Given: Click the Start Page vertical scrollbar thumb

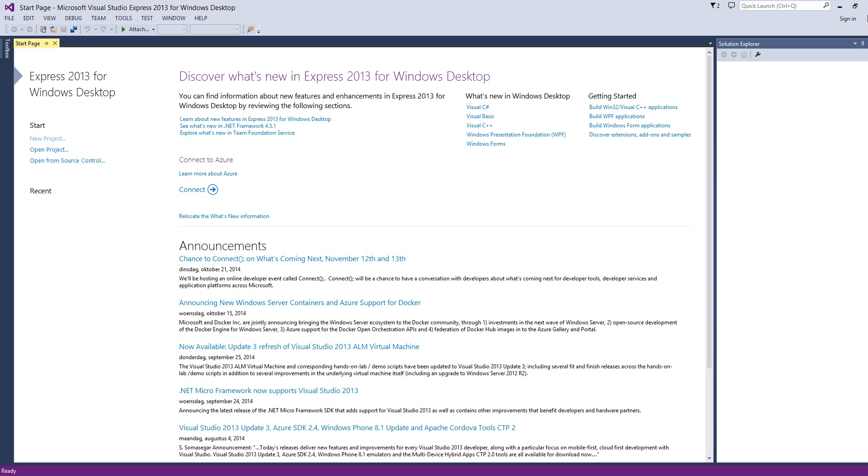Looking at the screenshot, I should pyautogui.click(x=709, y=212).
